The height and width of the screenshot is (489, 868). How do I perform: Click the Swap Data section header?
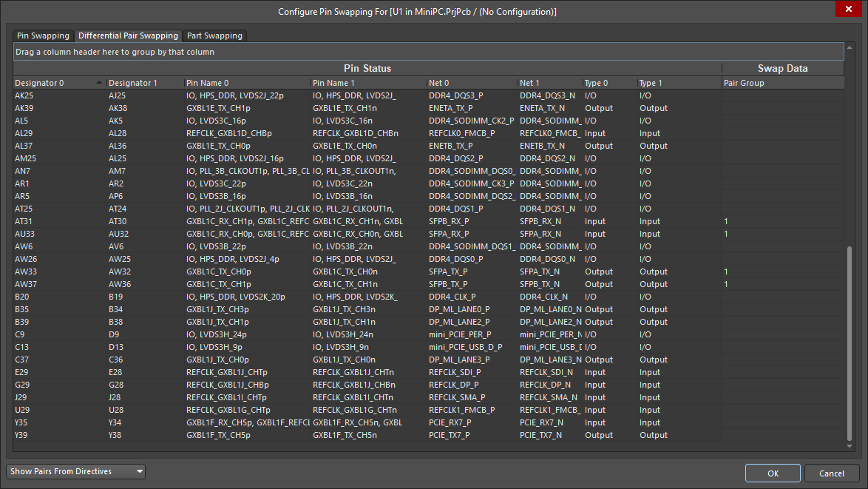tap(783, 68)
